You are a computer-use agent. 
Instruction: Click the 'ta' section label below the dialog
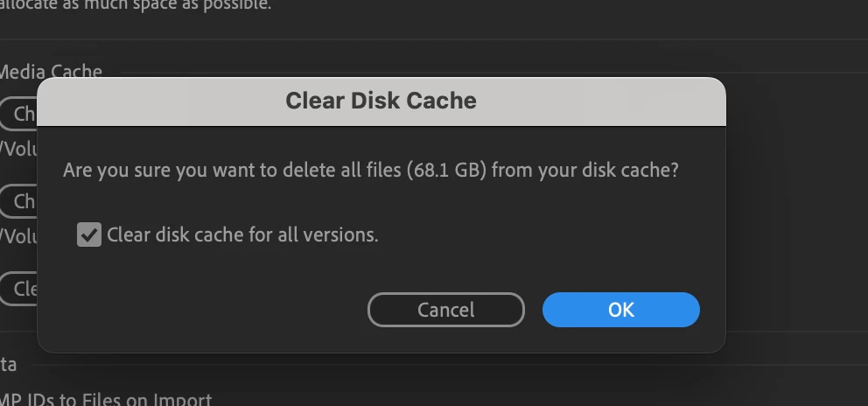pos(8,365)
